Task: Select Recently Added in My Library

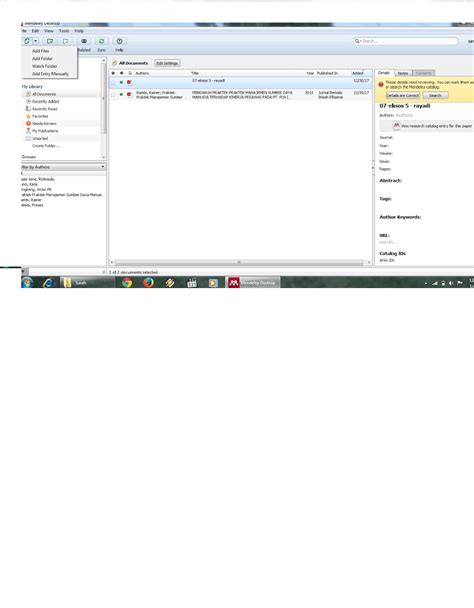Action: pyautogui.click(x=46, y=102)
